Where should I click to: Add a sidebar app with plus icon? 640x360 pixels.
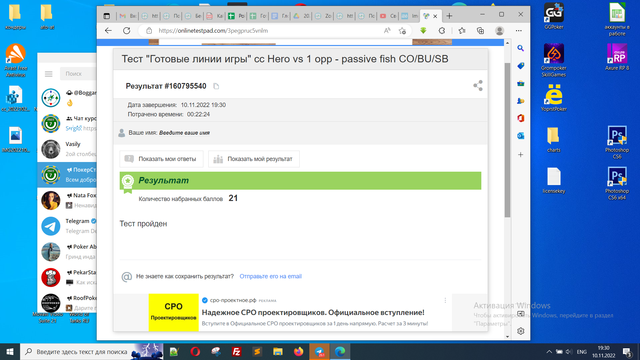click(520, 155)
